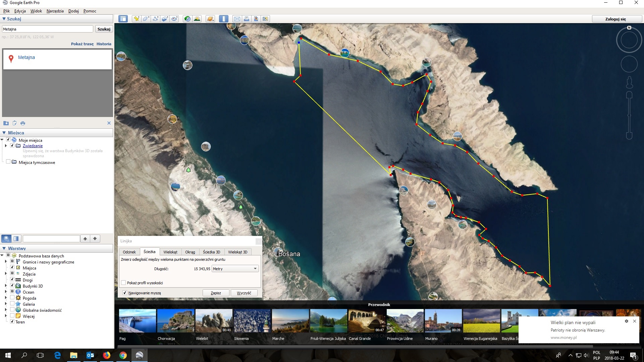Click the Zapisz button
This screenshot has width=644, height=362.
point(216,293)
